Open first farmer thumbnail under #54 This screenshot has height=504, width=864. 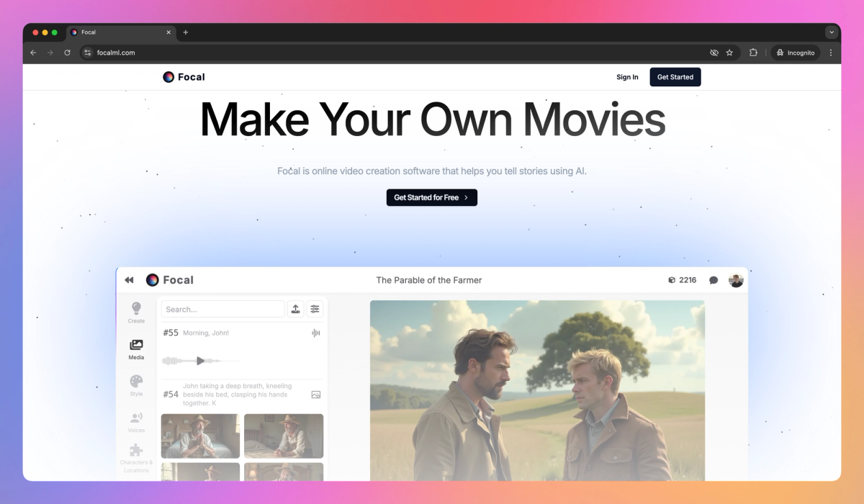point(200,436)
